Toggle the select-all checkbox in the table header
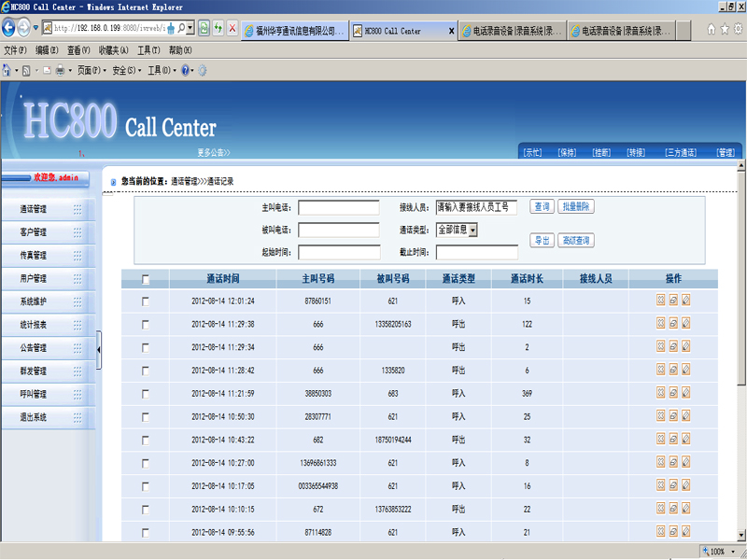The image size is (747, 560). pos(145,279)
